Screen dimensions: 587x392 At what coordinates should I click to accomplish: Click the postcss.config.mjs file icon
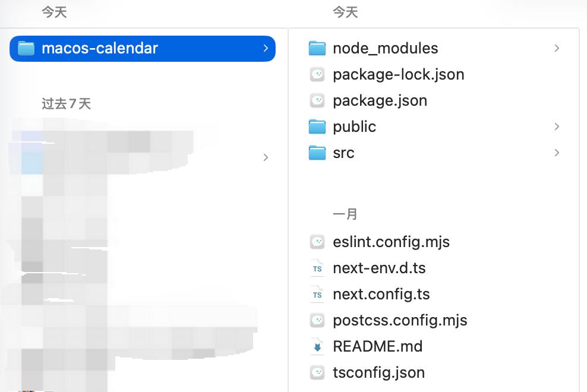coord(317,320)
